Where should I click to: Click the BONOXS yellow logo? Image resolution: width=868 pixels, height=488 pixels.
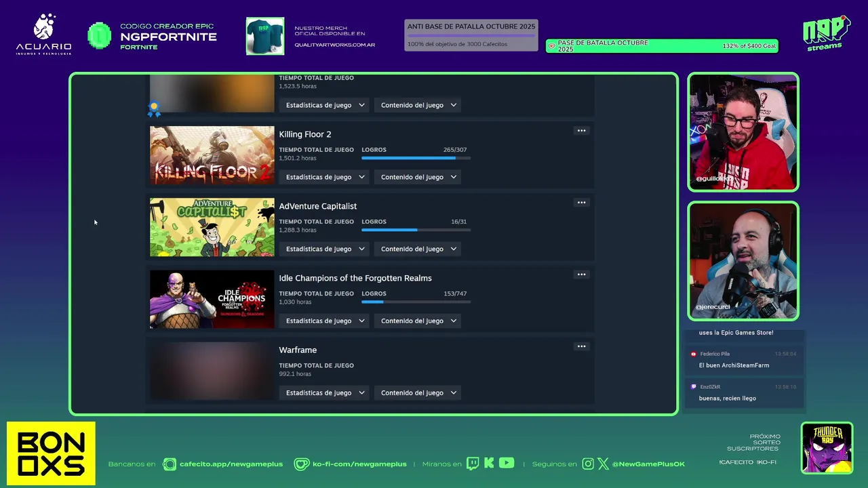(x=51, y=453)
